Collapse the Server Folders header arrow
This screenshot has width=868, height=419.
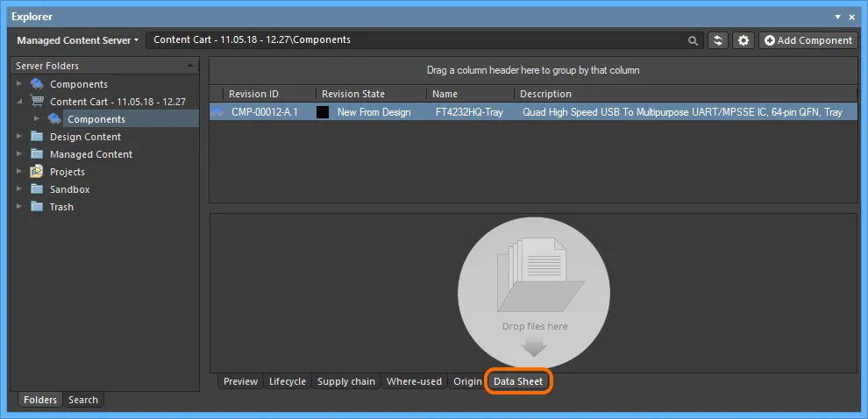(x=190, y=66)
